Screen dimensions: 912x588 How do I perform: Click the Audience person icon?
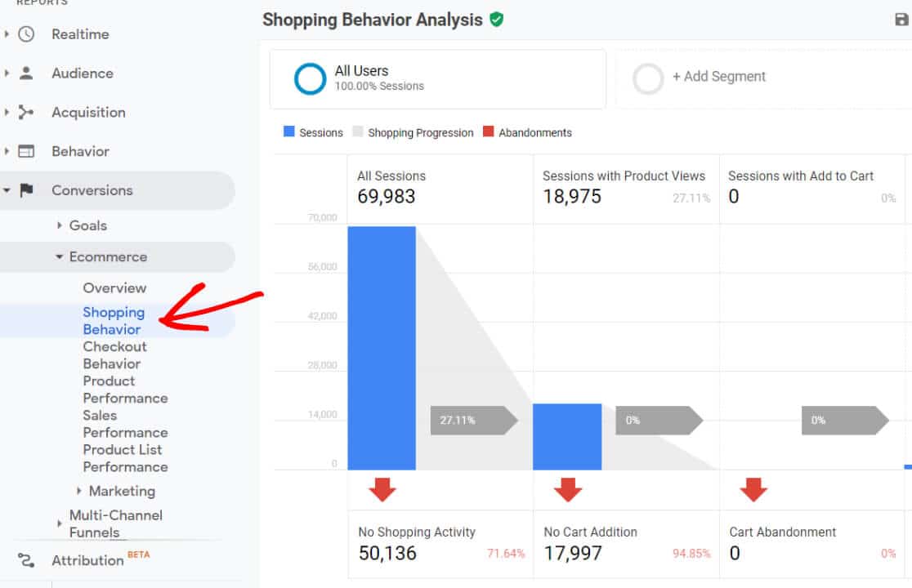26,73
